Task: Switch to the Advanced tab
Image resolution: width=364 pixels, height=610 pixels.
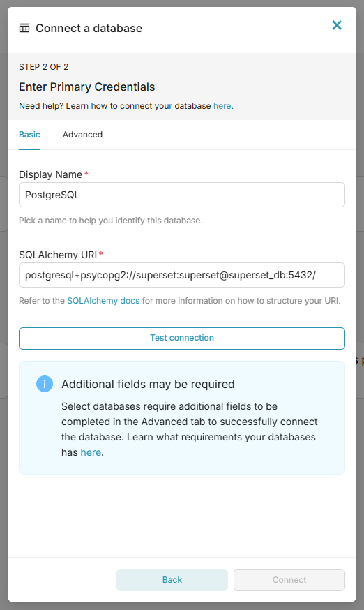Action: point(82,135)
